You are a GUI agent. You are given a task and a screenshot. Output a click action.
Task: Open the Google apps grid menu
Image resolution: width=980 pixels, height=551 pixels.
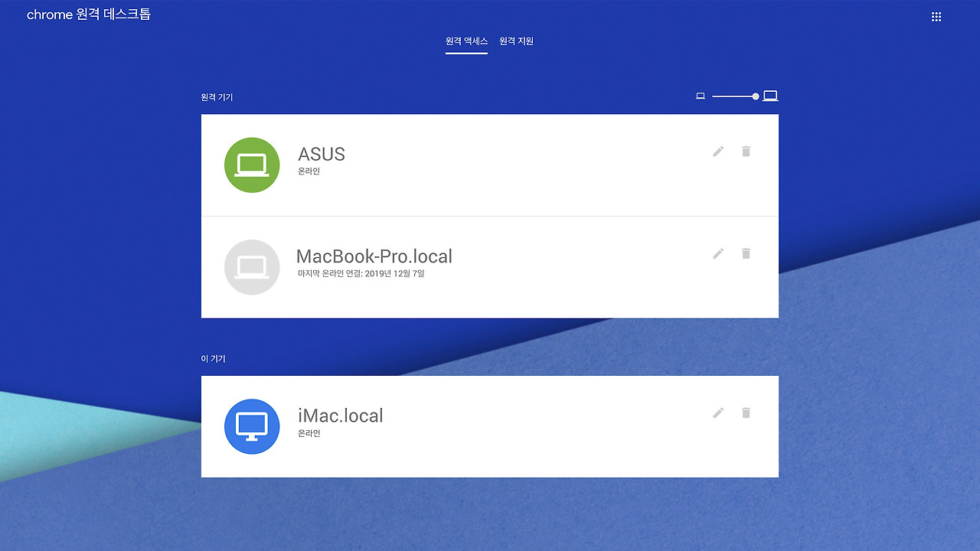936,16
